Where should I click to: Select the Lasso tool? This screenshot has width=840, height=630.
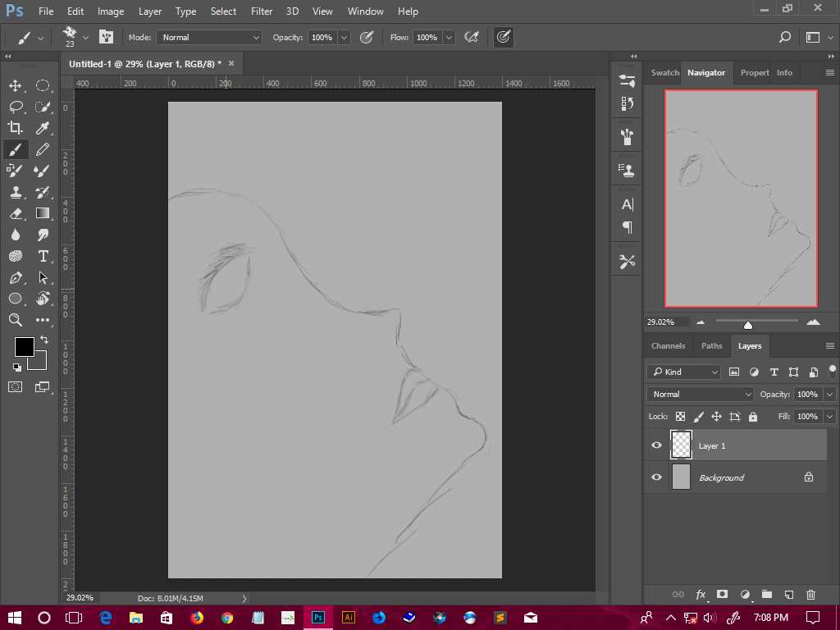(x=15, y=107)
